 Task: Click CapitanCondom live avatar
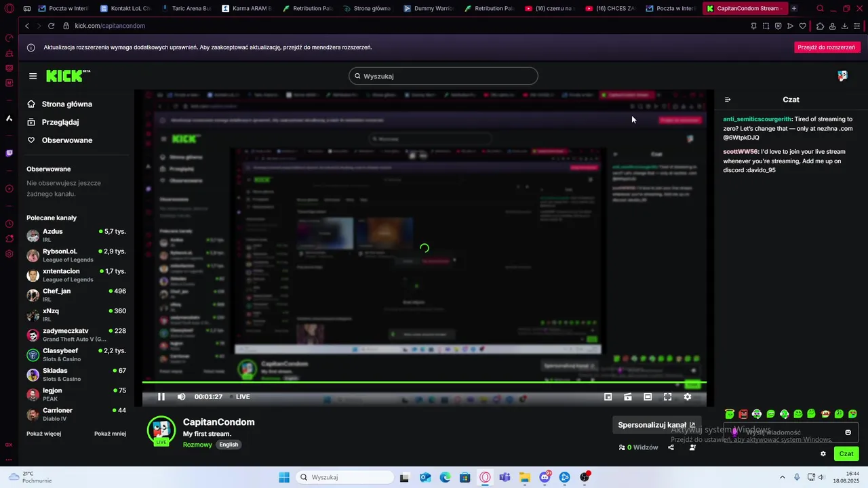tap(161, 431)
